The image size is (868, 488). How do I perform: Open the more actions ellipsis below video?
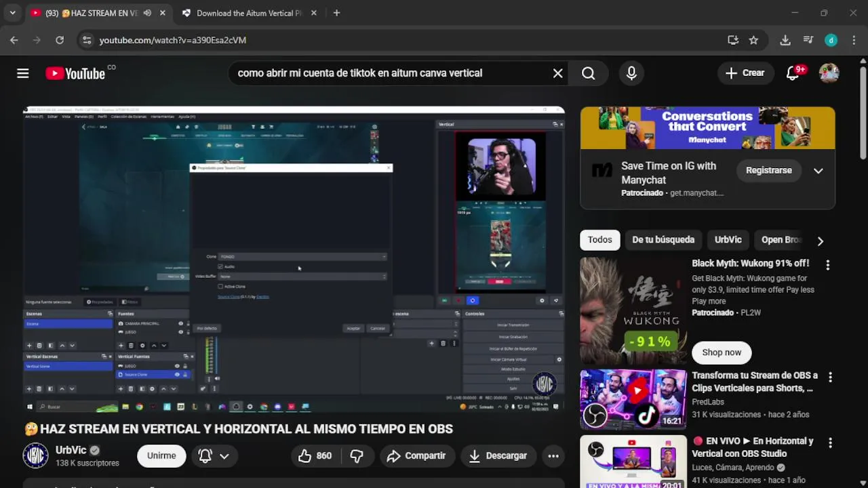[x=553, y=456]
